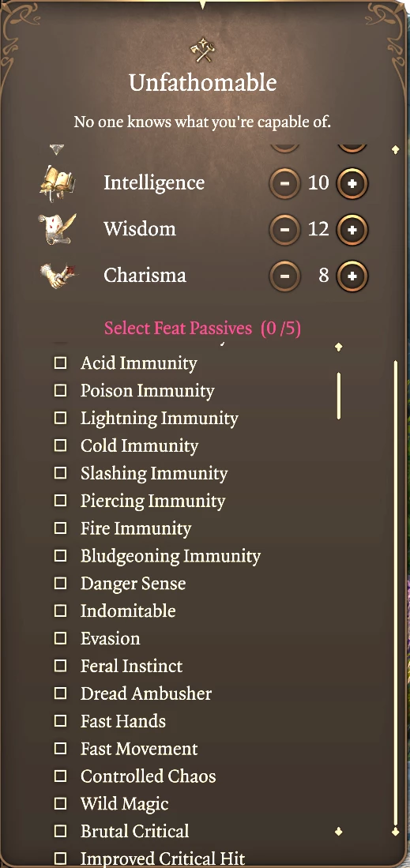Enable the Brutal Critical checkbox
Screen dimensions: 410x868
pos(60,832)
